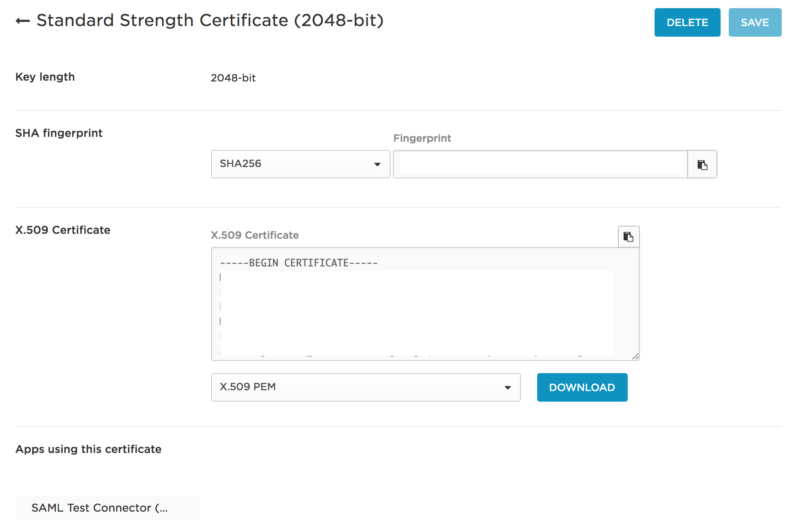Click inside the Fingerprint text field
This screenshot has height=532, width=785.
[540, 164]
